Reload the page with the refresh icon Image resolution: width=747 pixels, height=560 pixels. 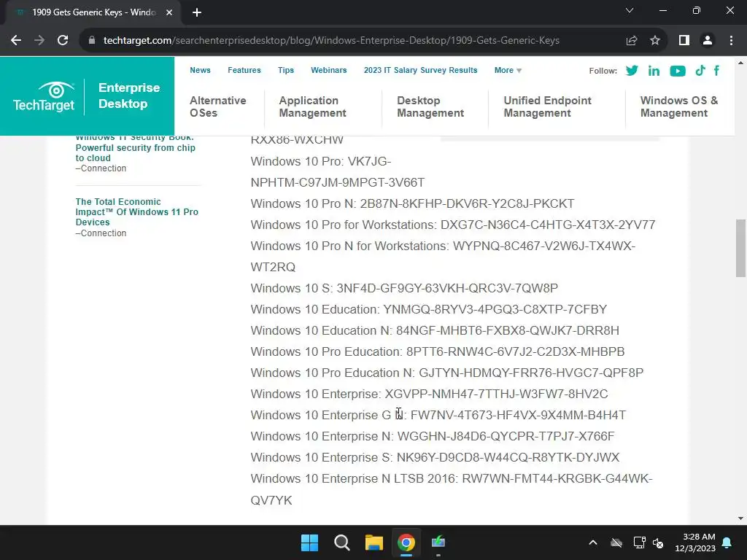pos(63,41)
